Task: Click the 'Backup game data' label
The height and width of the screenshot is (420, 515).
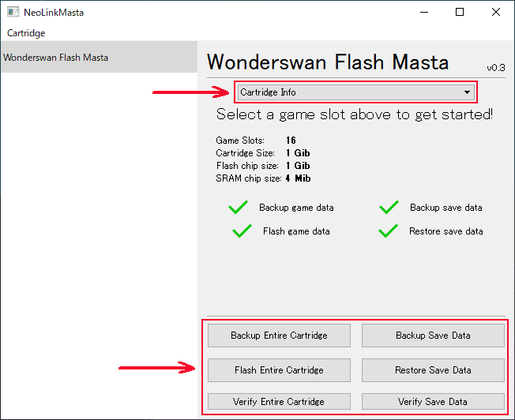Action: point(296,208)
